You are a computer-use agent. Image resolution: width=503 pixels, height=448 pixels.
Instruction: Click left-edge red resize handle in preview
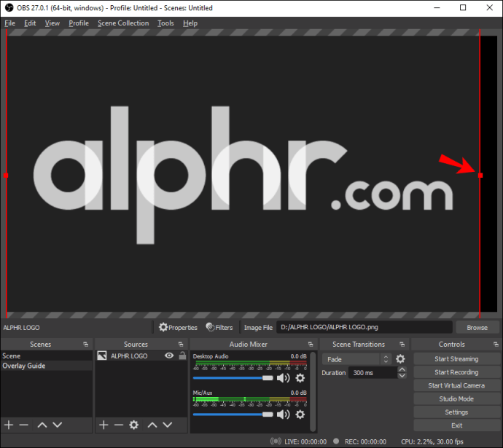(x=6, y=176)
